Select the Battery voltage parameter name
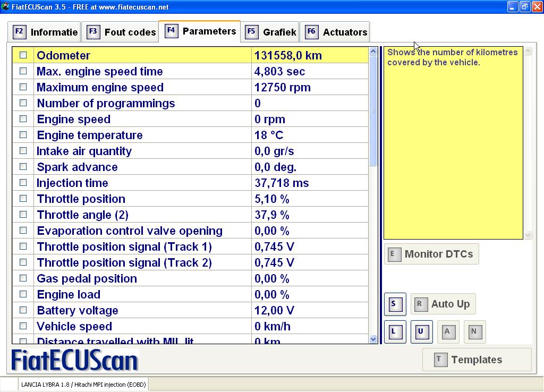This screenshot has width=544, height=392. (78, 311)
